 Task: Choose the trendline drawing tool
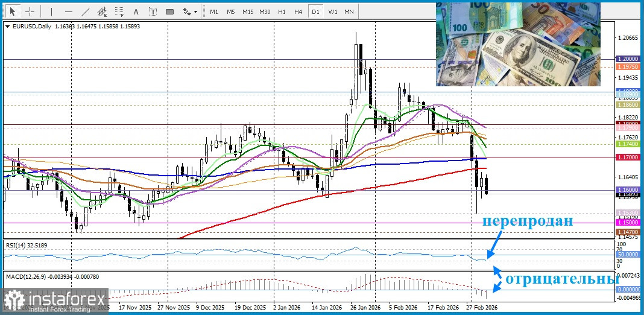[86, 11]
